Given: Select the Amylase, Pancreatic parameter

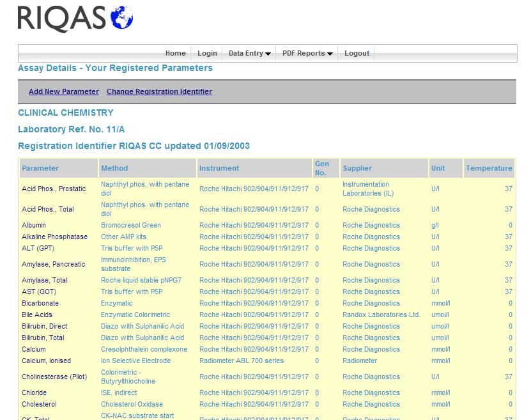Looking at the screenshot, I should pyautogui.click(x=54, y=264).
